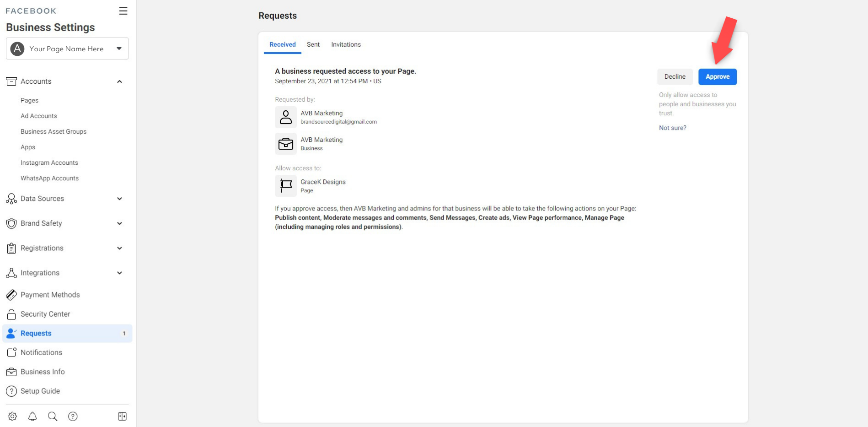Click the Not sure? link
This screenshot has width=868, height=427.
point(672,128)
